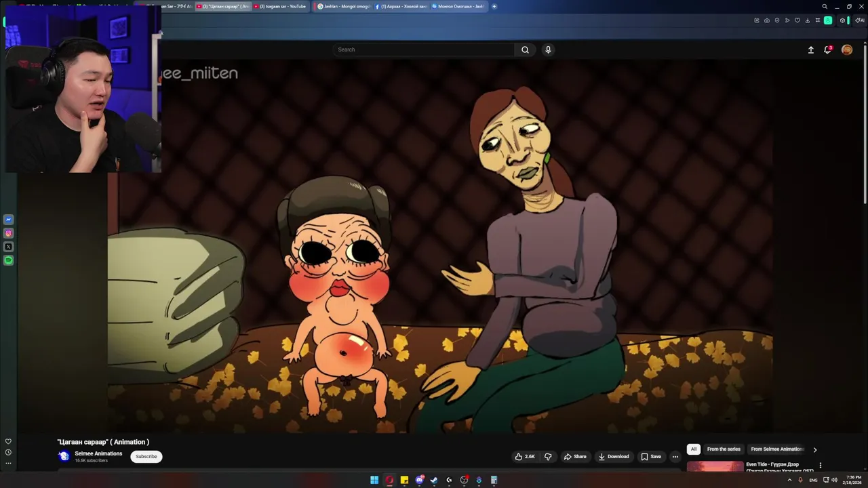The image size is (868, 488).
Task: Open the taskbar volume icon
Action: (x=834, y=480)
